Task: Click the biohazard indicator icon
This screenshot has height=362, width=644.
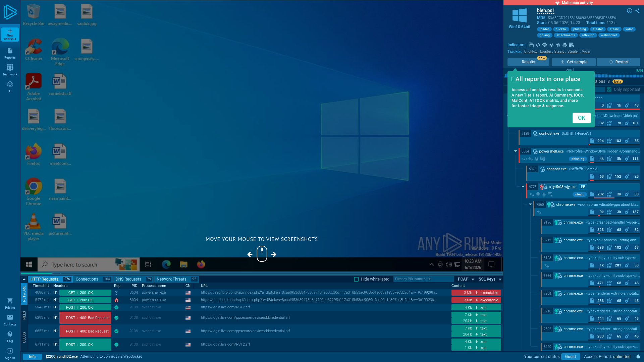Action: (551, 45)
